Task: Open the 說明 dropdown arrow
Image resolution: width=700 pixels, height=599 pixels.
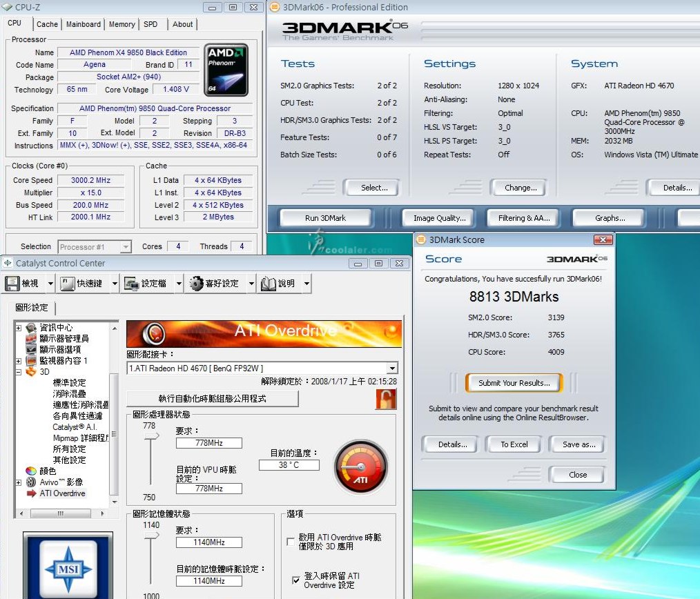Action: [x=307, y=284]
